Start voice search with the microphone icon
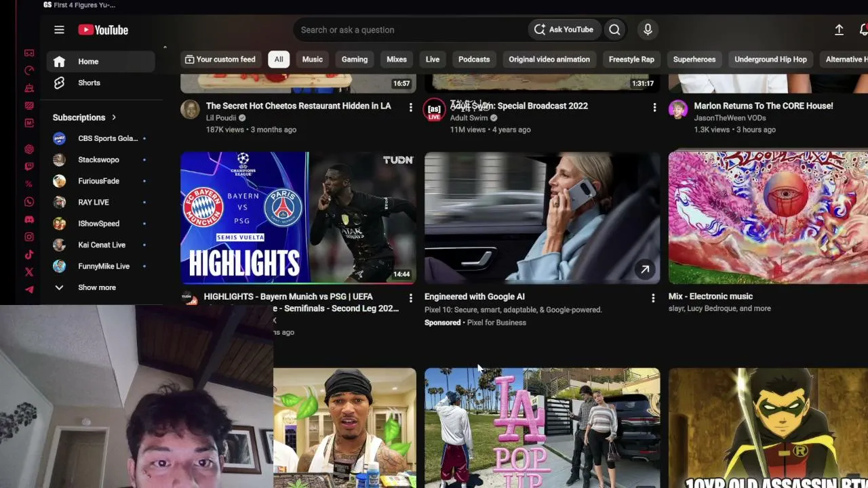The image size is (868, 488). (x=648, y=30)
